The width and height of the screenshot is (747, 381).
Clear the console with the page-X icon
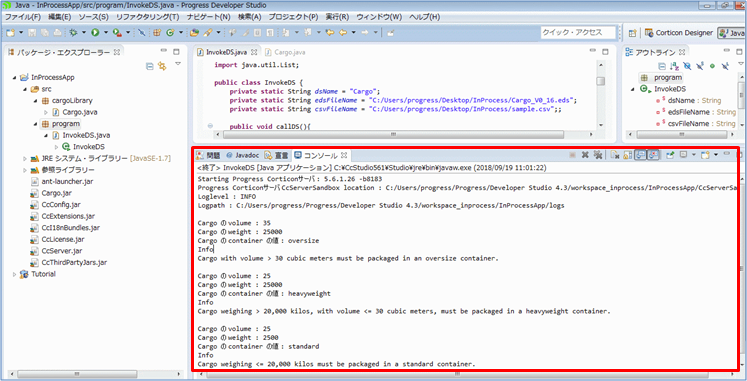615,155
